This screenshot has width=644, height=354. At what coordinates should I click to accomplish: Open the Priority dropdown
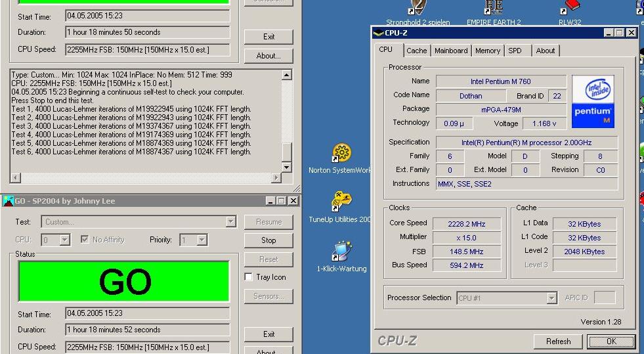[202, 240]
